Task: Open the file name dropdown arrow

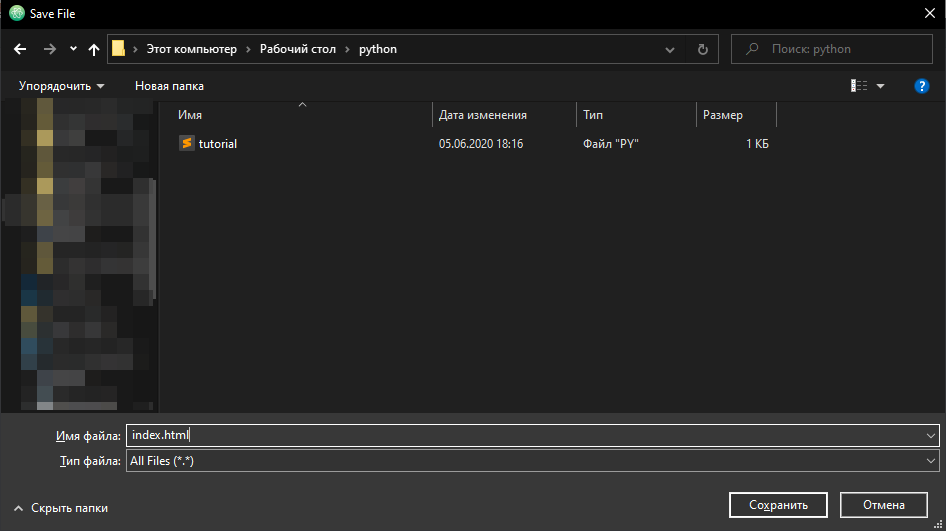Action: [x=931, y=435]
